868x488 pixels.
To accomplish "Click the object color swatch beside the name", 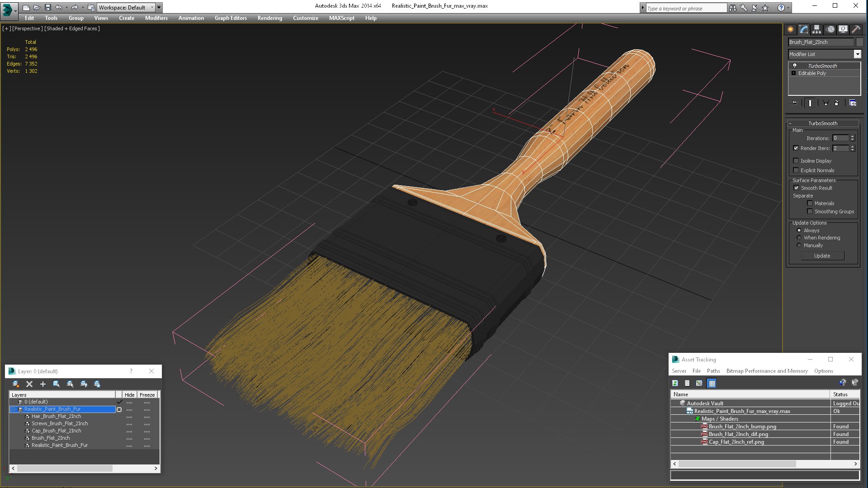I will [x=859, y=42].
